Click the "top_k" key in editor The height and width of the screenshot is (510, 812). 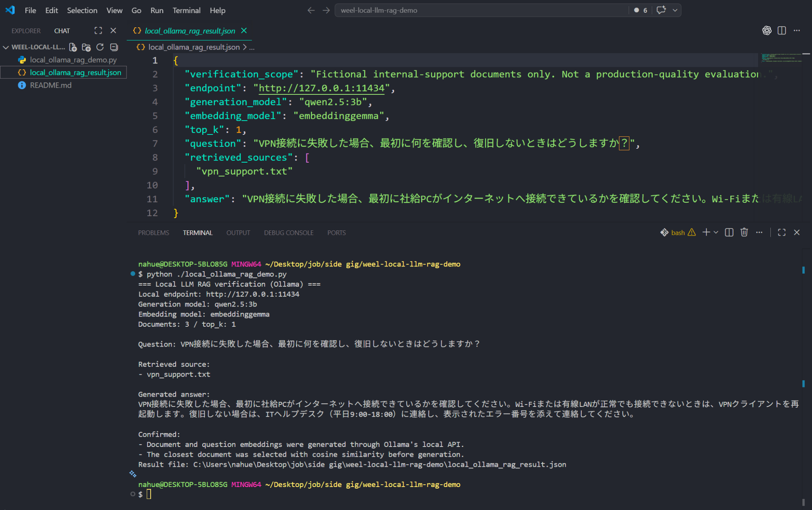click(x=204, y=130)
